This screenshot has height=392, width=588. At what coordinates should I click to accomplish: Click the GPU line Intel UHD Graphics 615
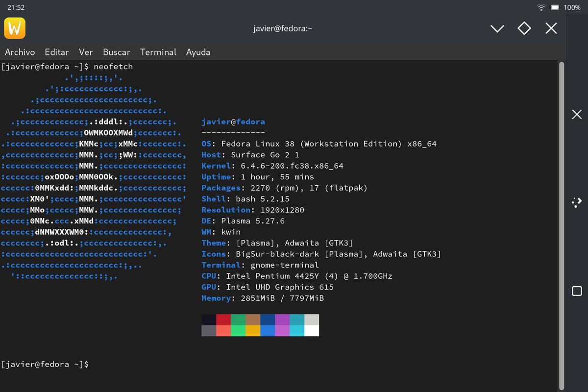(x=268, y=287)
